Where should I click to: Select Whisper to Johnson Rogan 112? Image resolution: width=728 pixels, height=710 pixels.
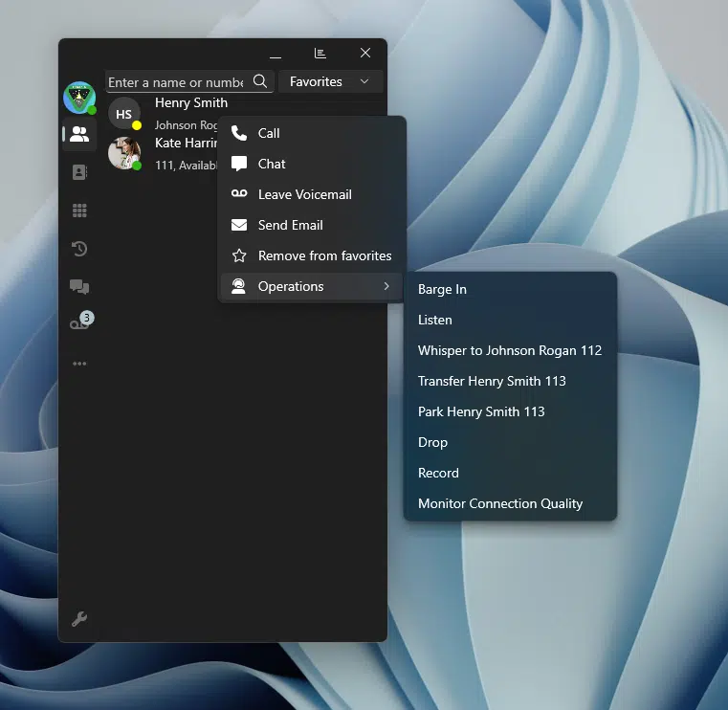point(509,350)
